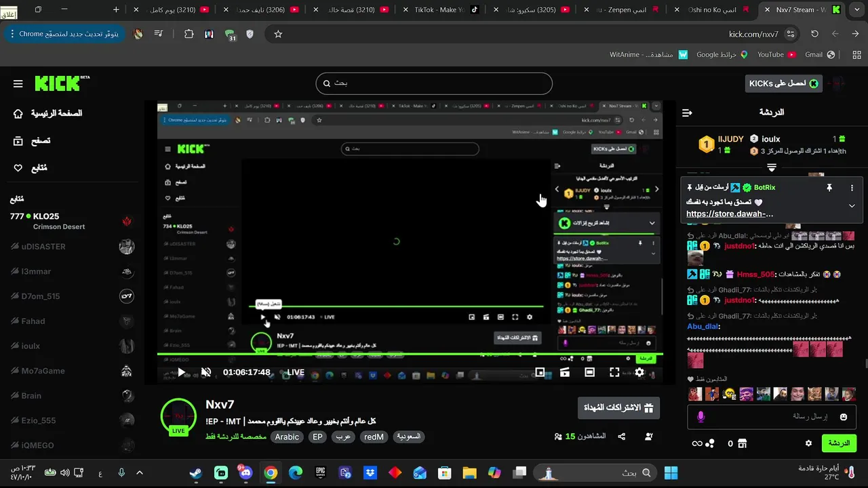868x488 pixels.
Task: Follow the channel via person icon
Action: coord(649,437)
